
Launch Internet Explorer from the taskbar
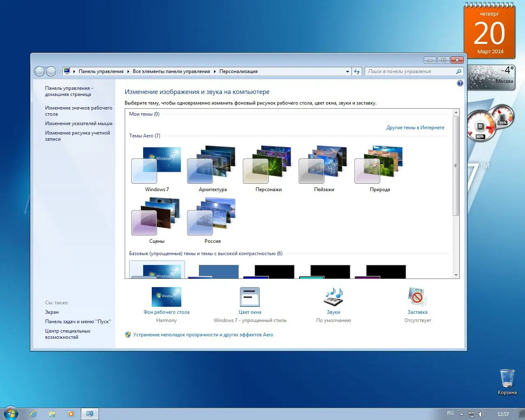click(33, 414)
